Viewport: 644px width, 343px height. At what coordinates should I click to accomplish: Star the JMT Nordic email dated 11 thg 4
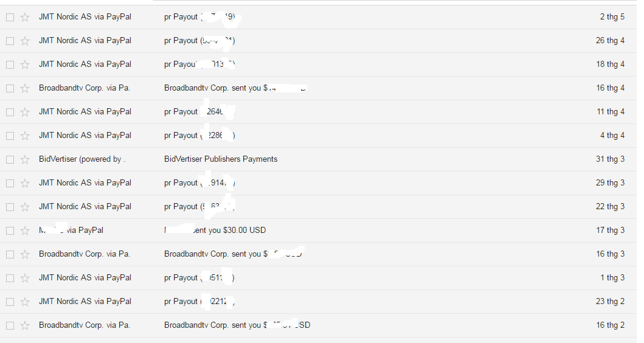25,112
